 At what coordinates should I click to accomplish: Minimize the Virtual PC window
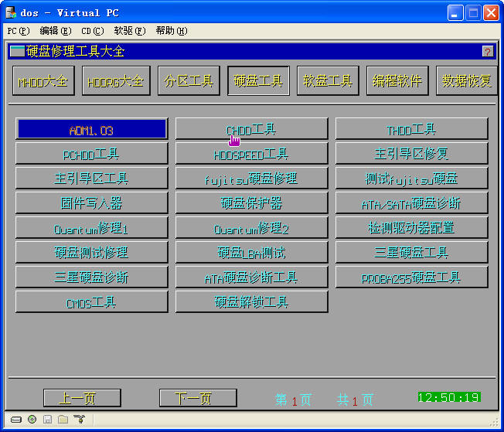[455, 13]
